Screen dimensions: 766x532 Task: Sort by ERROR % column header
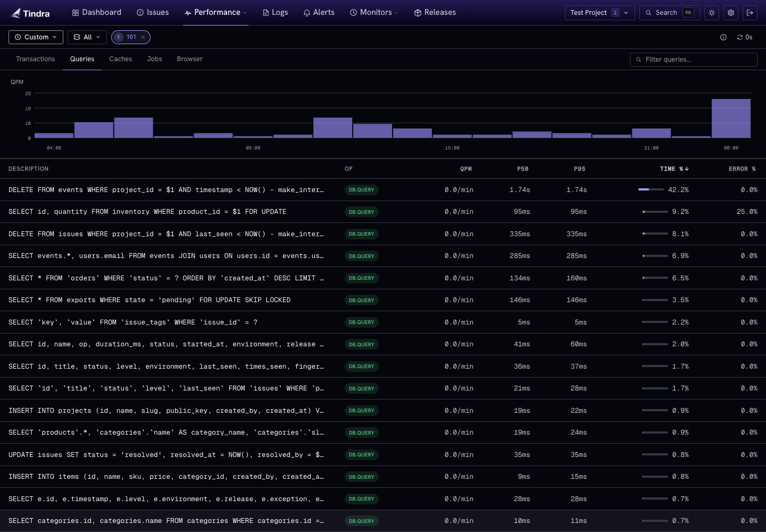coord(742,169)
